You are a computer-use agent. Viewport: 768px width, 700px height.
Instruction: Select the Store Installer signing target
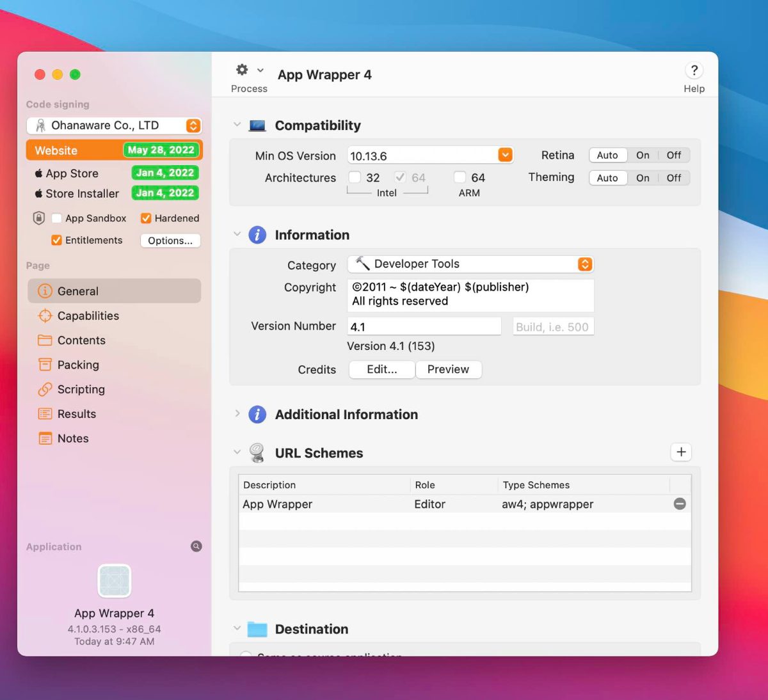tap(115, 193)
